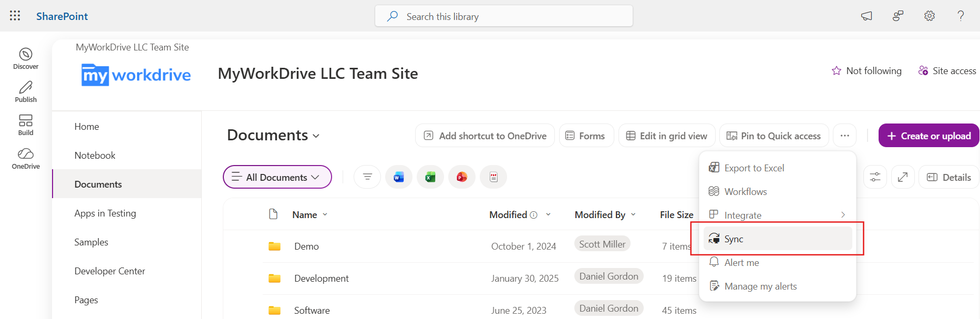
Task: Open the Demo folder
Action: [306, 246]
